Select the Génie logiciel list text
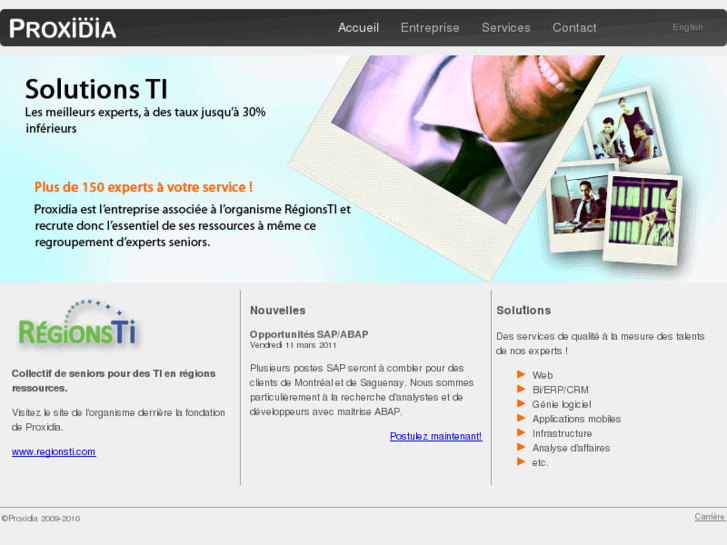727x545 pixels. (x=561, y=404)
